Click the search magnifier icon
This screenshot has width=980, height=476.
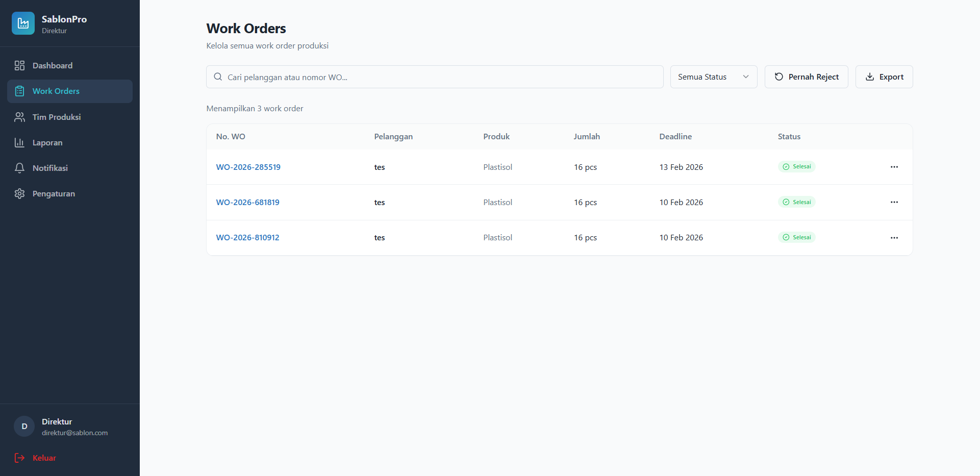click(x=218, y=77)
